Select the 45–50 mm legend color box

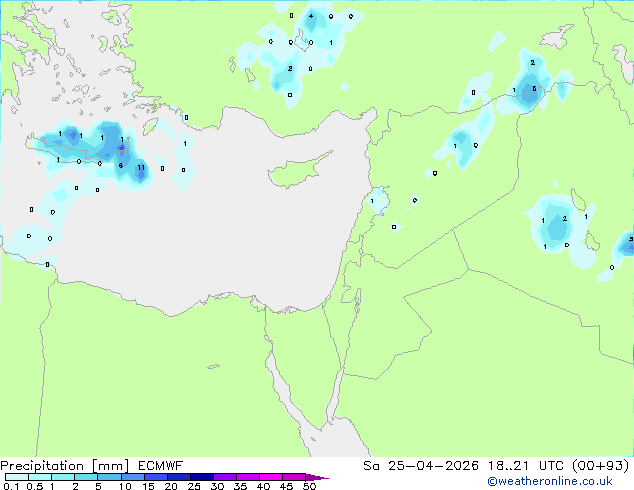pos(294,477)
